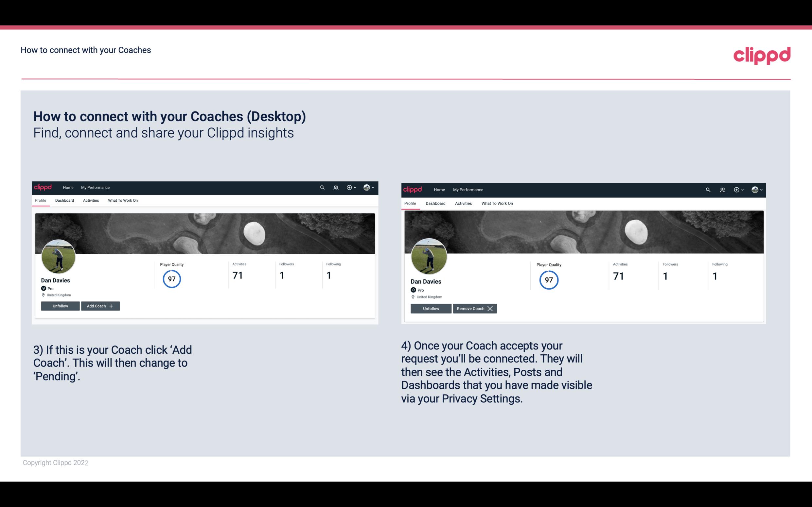
Task: Click 'Add Coach' button on left profile
Action: 99,306
